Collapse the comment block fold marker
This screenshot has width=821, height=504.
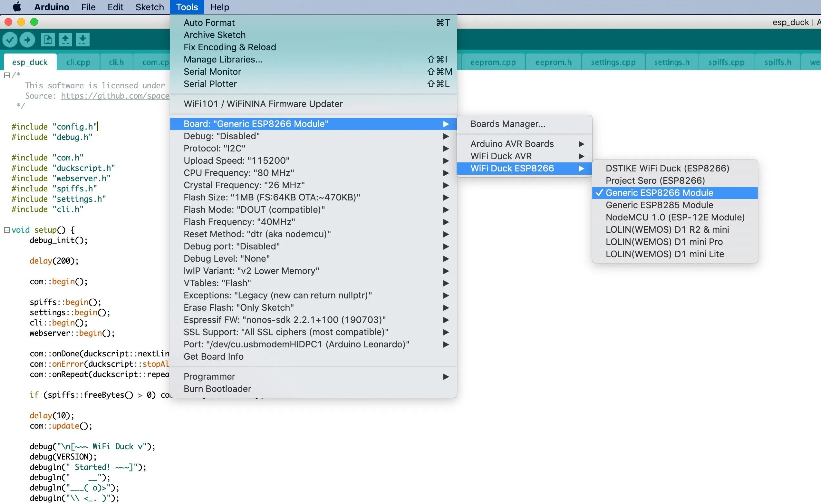point(7,75)
